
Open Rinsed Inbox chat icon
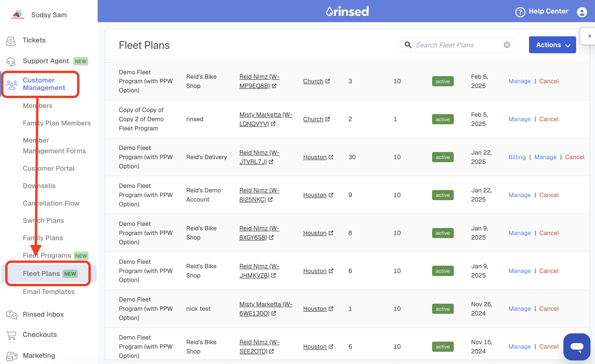(11, 315)
